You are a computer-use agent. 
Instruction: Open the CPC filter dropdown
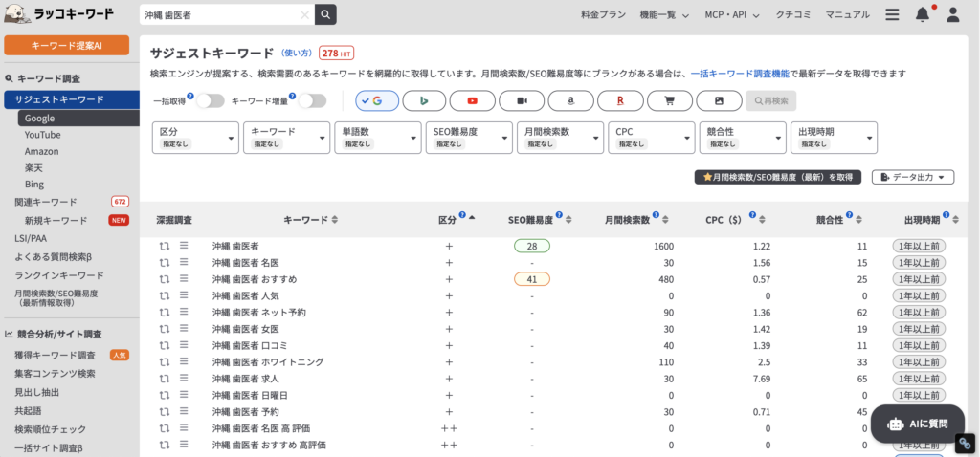pyautogui.click(x=652, y=138)
